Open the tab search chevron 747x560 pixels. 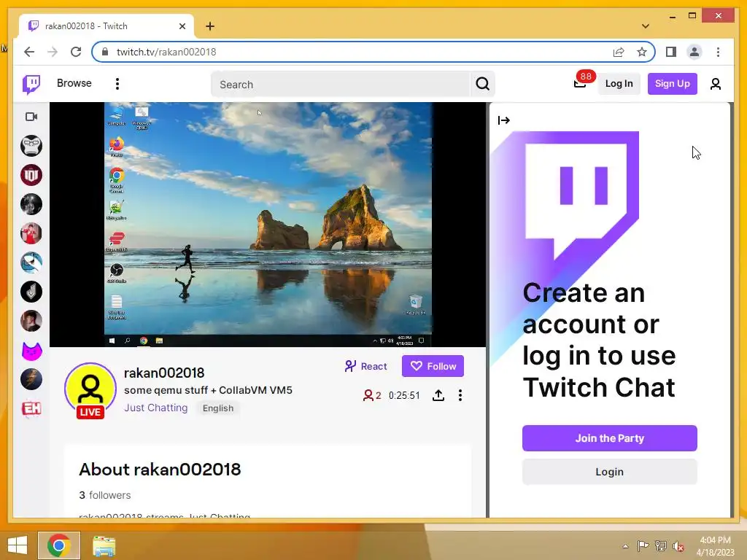click(x=646, y=26)
